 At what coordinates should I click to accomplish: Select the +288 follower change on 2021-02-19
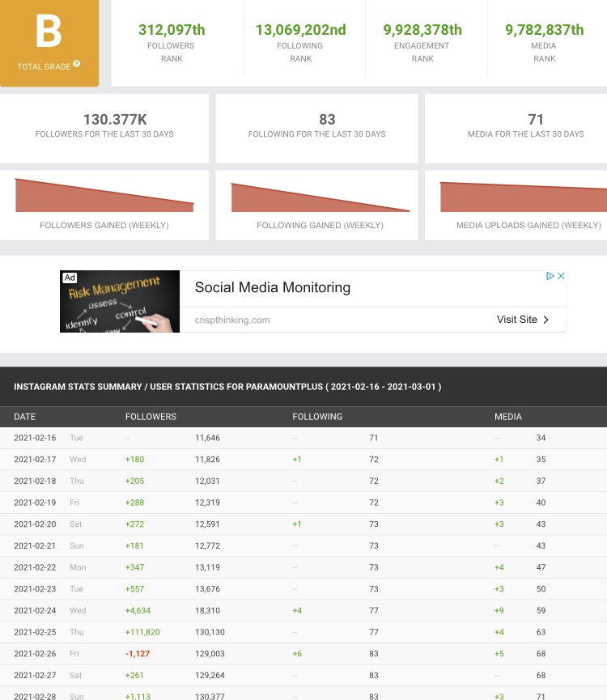pyautogui.click(x=135, y=503)
